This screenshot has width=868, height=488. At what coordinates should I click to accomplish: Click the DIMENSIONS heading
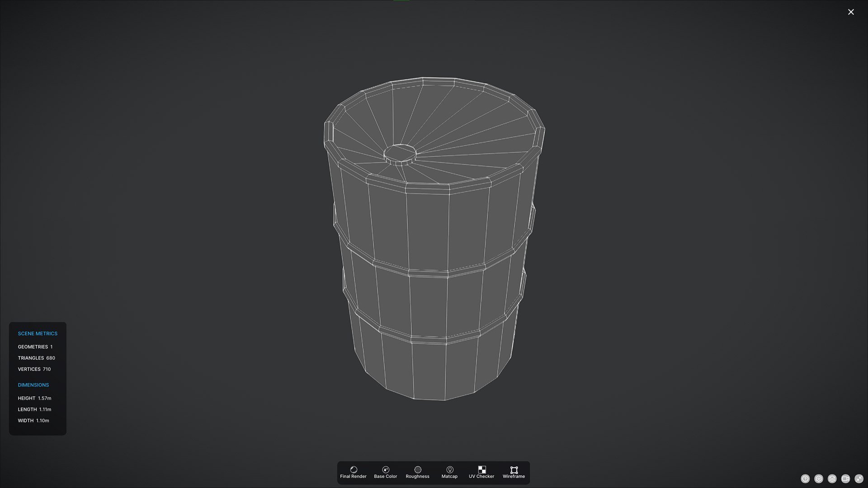33,385
